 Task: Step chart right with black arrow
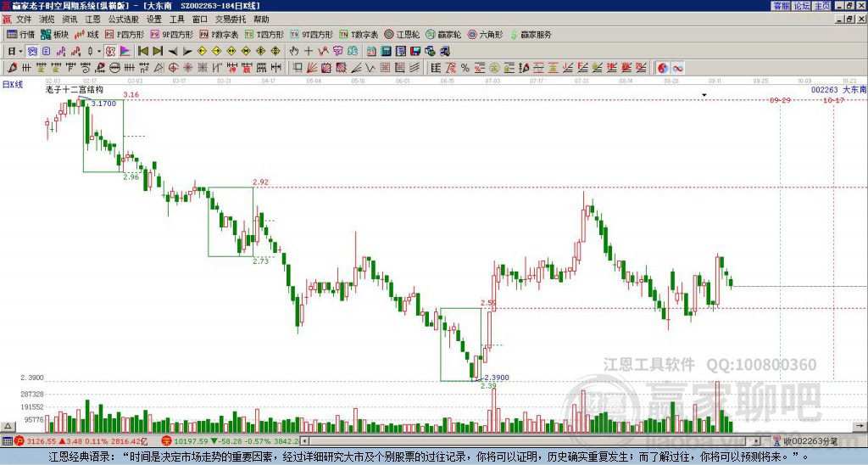[x=187, y=51]
